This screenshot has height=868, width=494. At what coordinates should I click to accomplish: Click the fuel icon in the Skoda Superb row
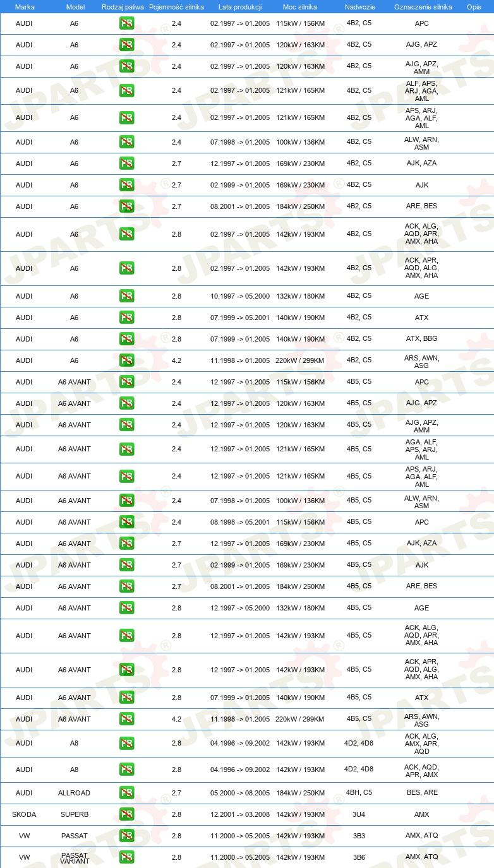[127, 814]
